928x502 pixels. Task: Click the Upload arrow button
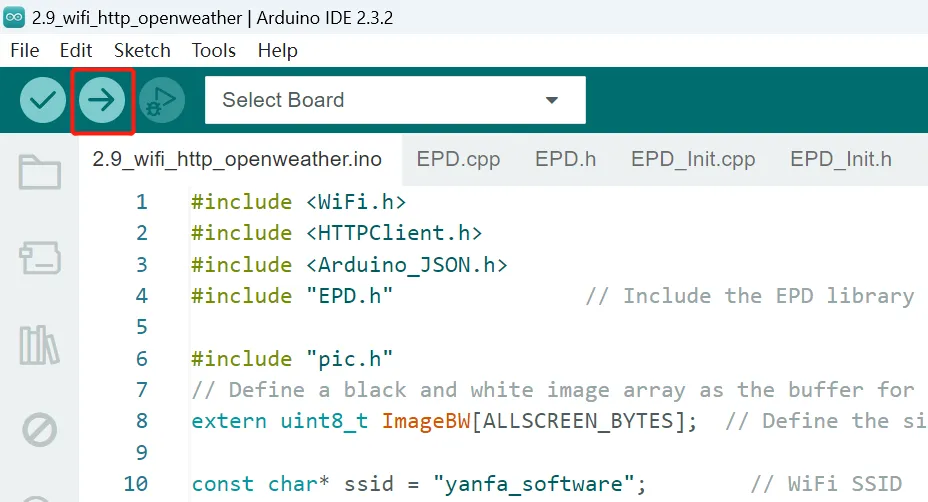(x=102, y=100)
